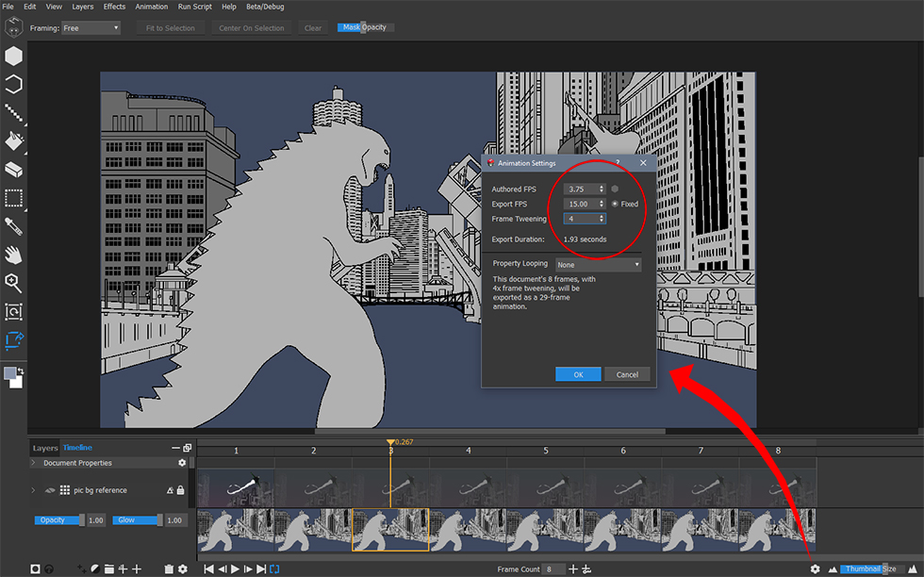Viewport: 924px width, 577px height.
Task: Add a new layer folder
Action: click(x=109, y=569)
